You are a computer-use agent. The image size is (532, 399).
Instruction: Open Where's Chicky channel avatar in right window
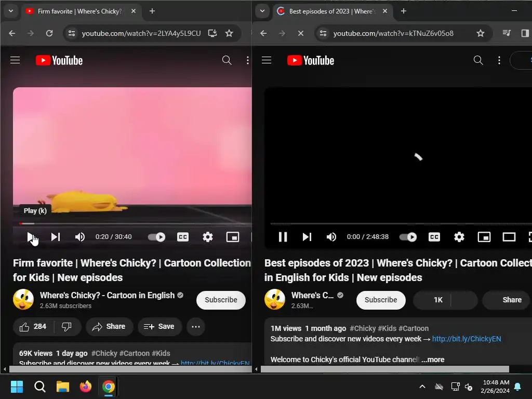coord(275,300)
